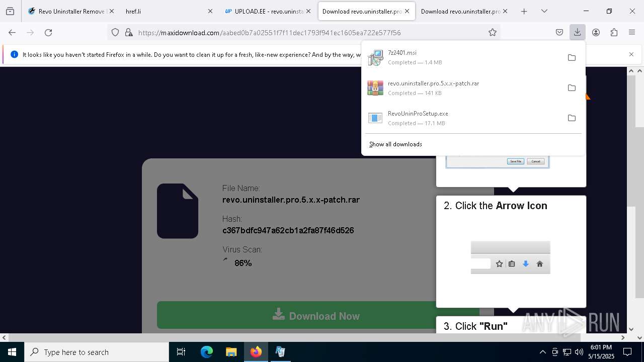Show RevoUninProSetup.exe in folder
The width and height of the screenshot is (644, 362).
pos(572,118)
